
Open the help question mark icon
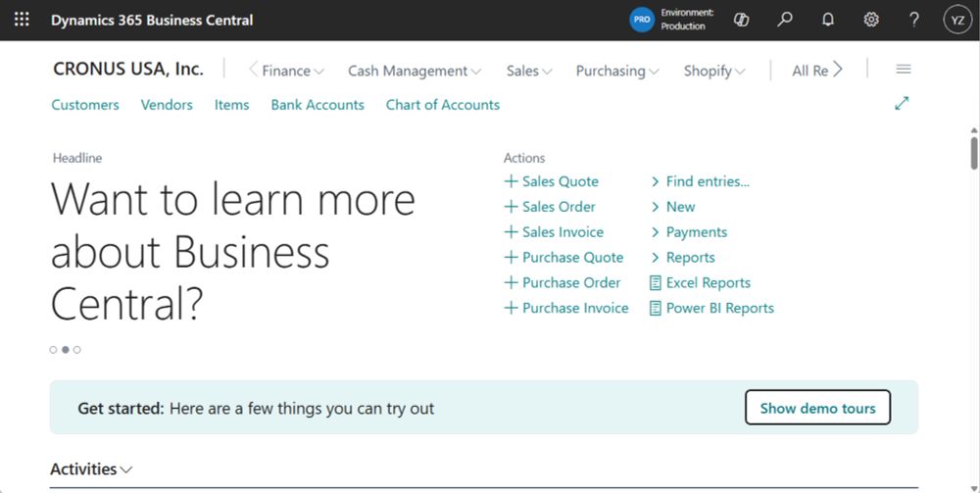[x=913, y=20]
